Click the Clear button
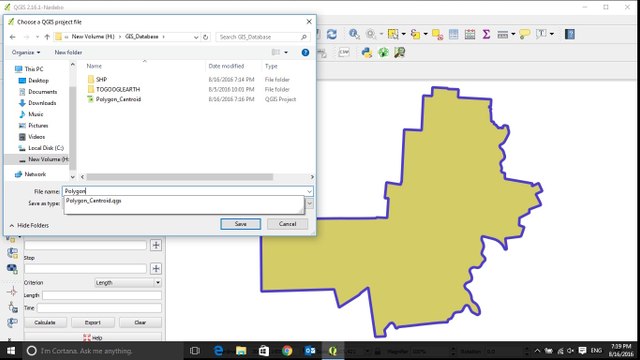This screenshot has height=360, width=640. pos(140,322)
